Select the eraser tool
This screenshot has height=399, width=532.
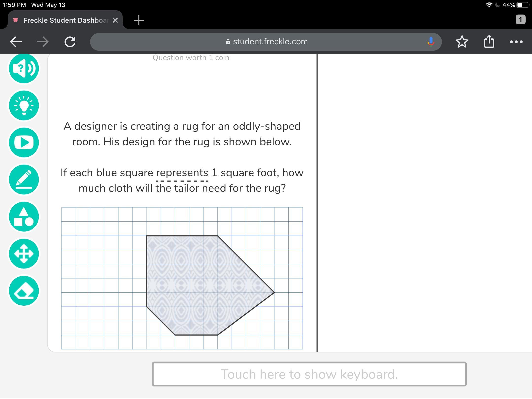(24, 291)
